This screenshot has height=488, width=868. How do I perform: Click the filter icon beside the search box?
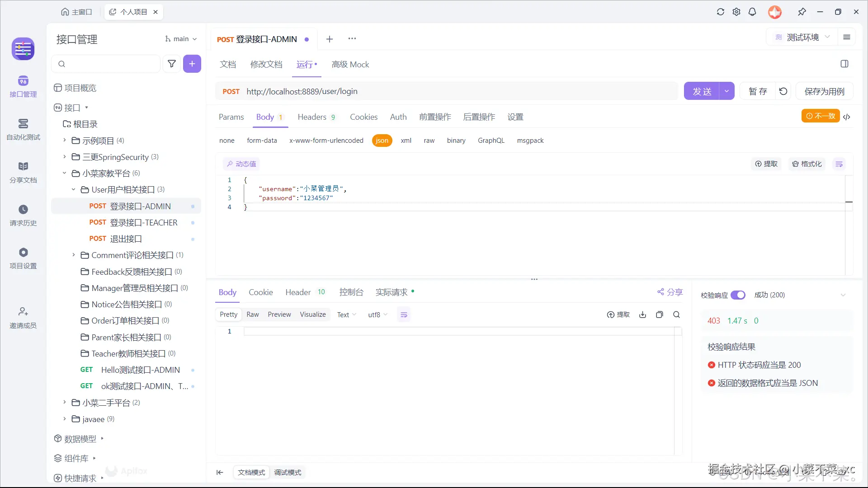click(172, 64)
